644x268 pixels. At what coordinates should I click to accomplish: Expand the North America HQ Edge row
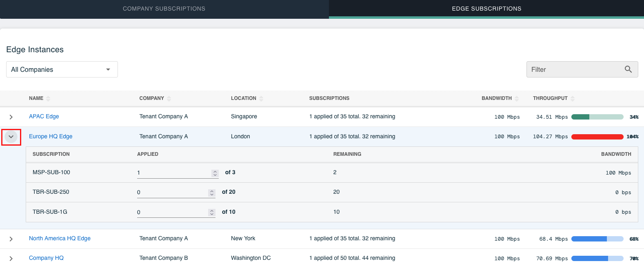tap(11, 239)
